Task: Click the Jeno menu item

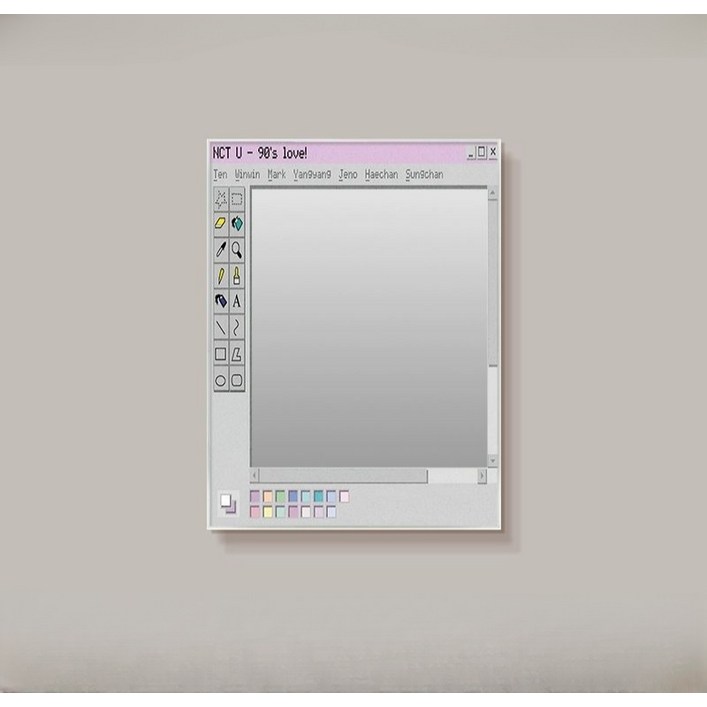Action: (x=348, y=174)
